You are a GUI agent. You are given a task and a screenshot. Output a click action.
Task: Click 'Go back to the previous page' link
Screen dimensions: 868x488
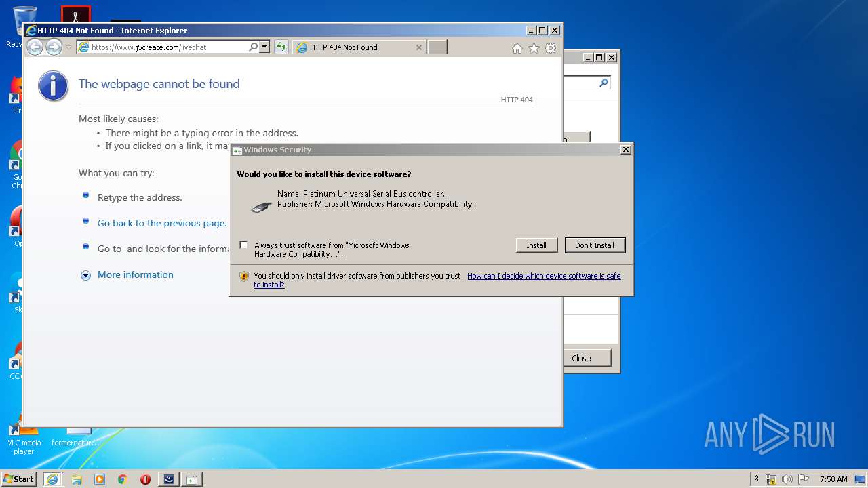(162, 223)
